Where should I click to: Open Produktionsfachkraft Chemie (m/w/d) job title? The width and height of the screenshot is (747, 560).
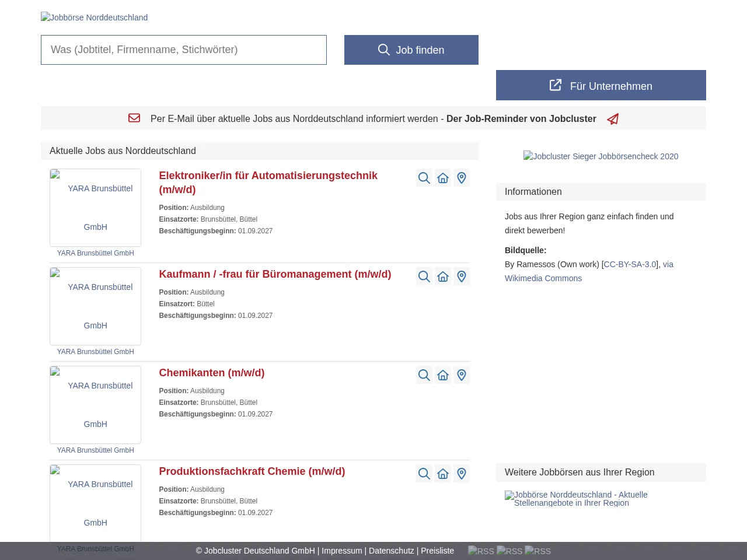coord(252,471)
